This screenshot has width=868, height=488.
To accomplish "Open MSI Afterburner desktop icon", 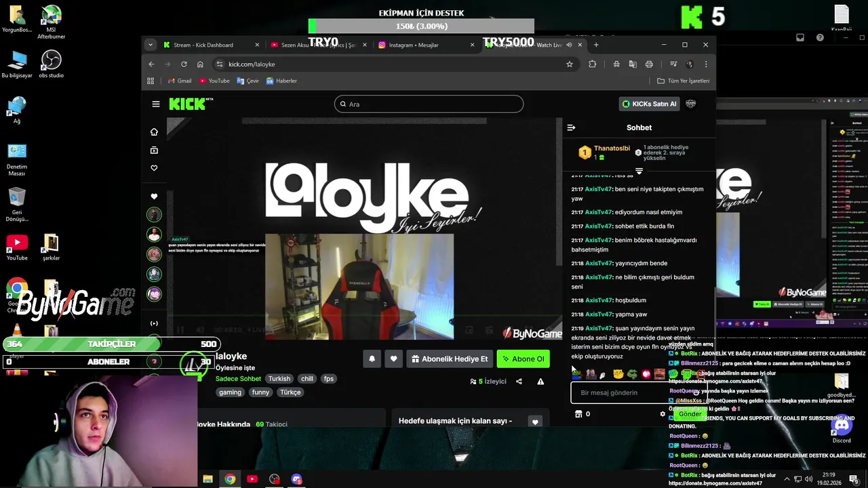I will (51, 23).
